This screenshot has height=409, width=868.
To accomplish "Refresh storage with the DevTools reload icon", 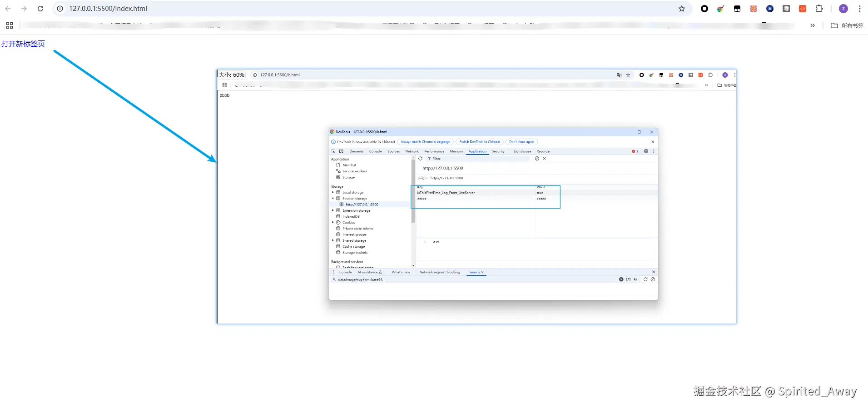I will point(421,159).
